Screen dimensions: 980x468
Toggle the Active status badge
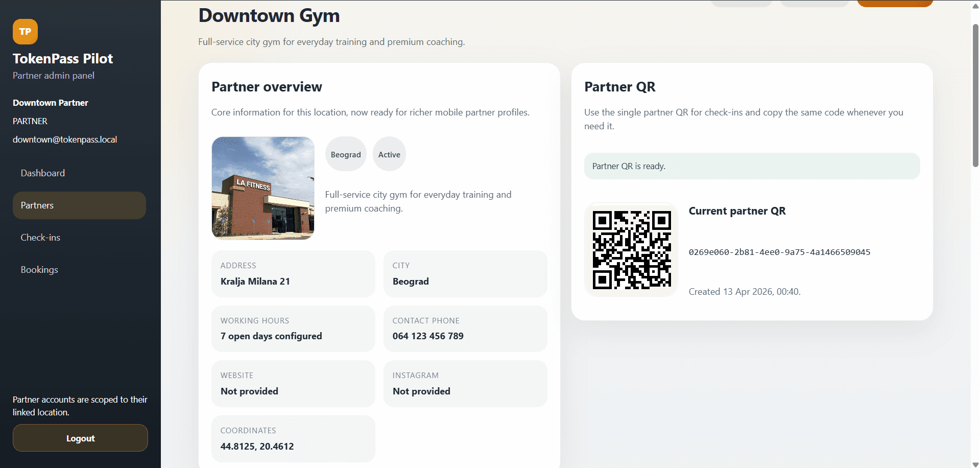(389, 154)
